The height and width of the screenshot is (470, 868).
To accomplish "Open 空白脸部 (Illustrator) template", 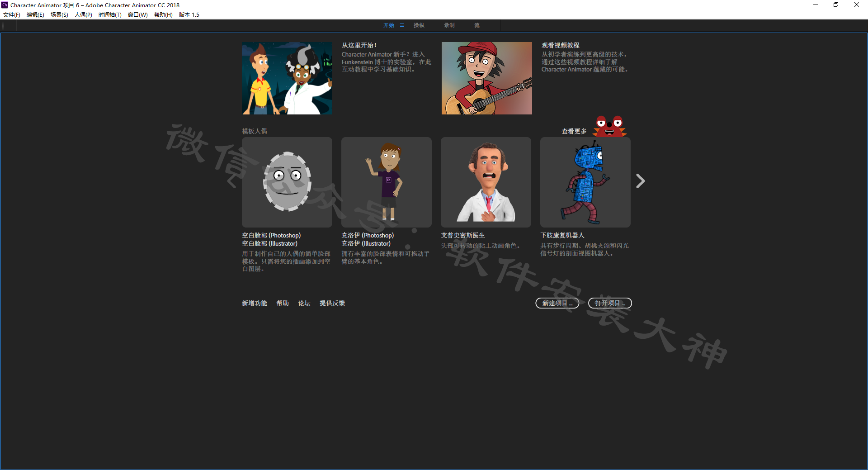I will (x=270, y=243).
